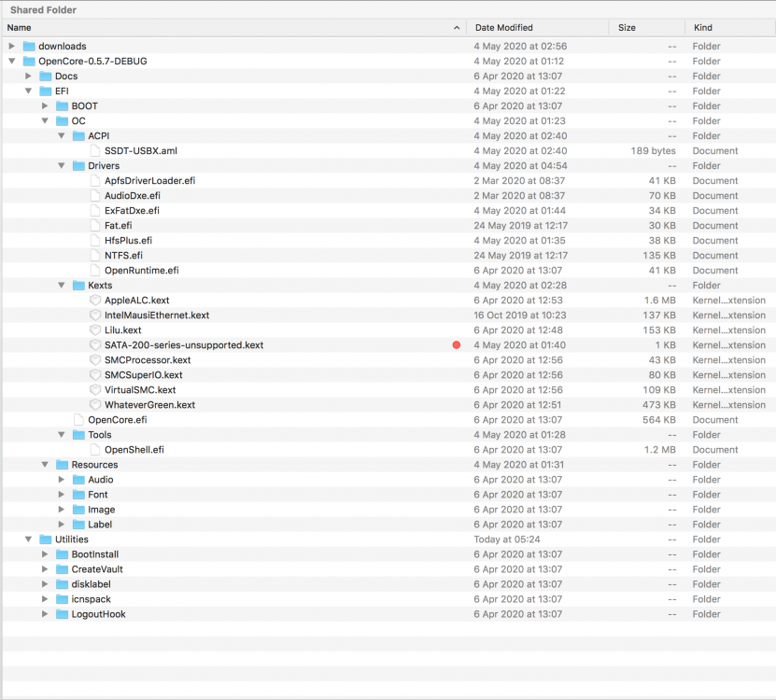Select the OC folder icon
The width and height of the screenshot is (776, 700).
click(x=62, y=120)
